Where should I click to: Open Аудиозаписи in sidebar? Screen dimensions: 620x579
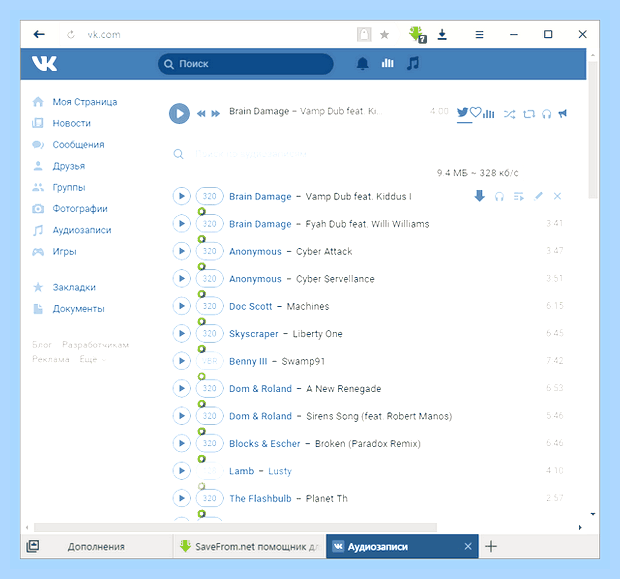click(x=82, y=230)
